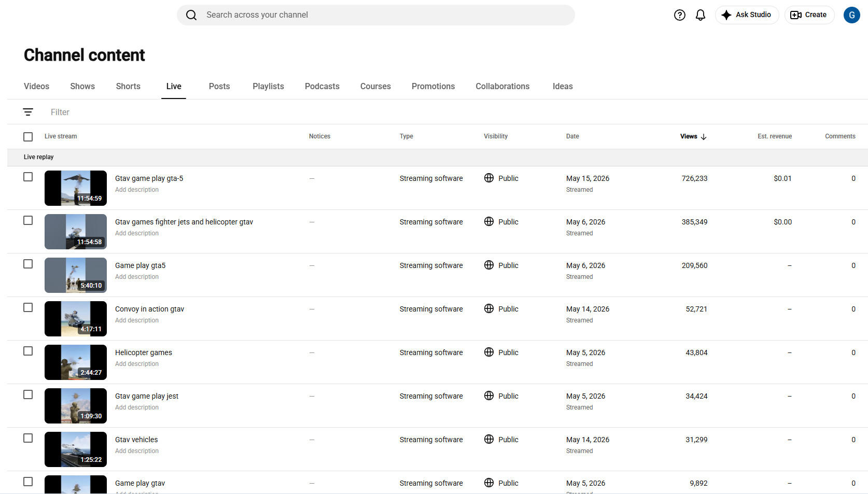Toggle the select-all checkbox in the header

28,137
